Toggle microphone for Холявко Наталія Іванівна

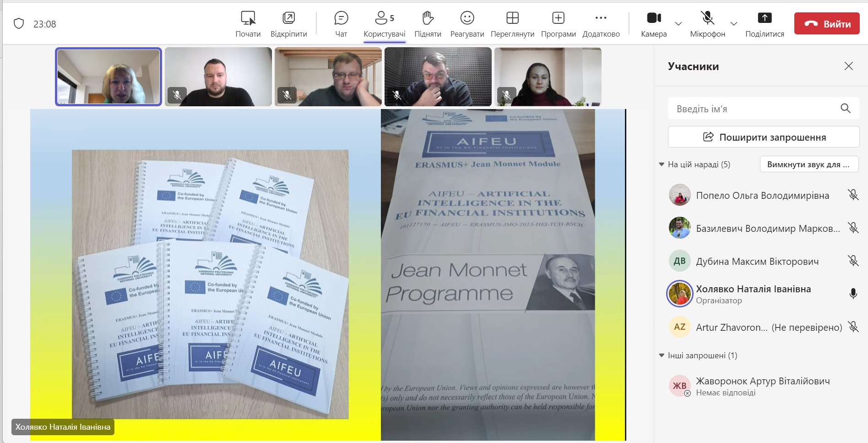[853, 294]
